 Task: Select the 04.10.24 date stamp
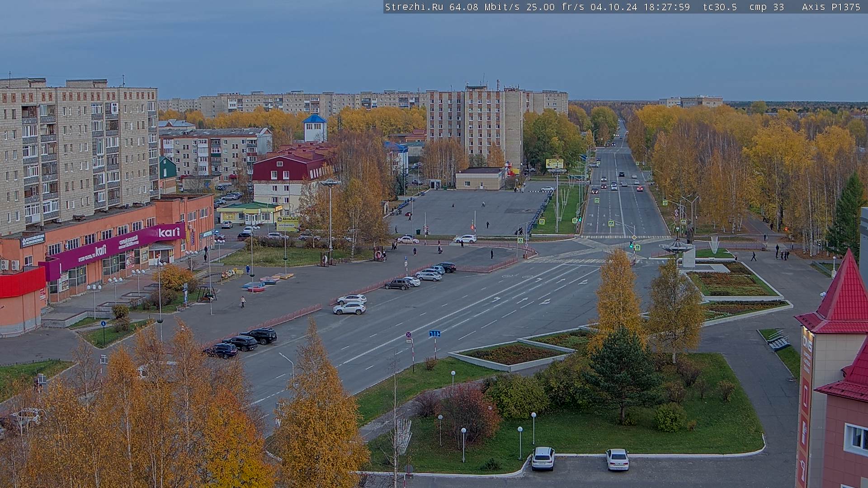tap(614, 7)
